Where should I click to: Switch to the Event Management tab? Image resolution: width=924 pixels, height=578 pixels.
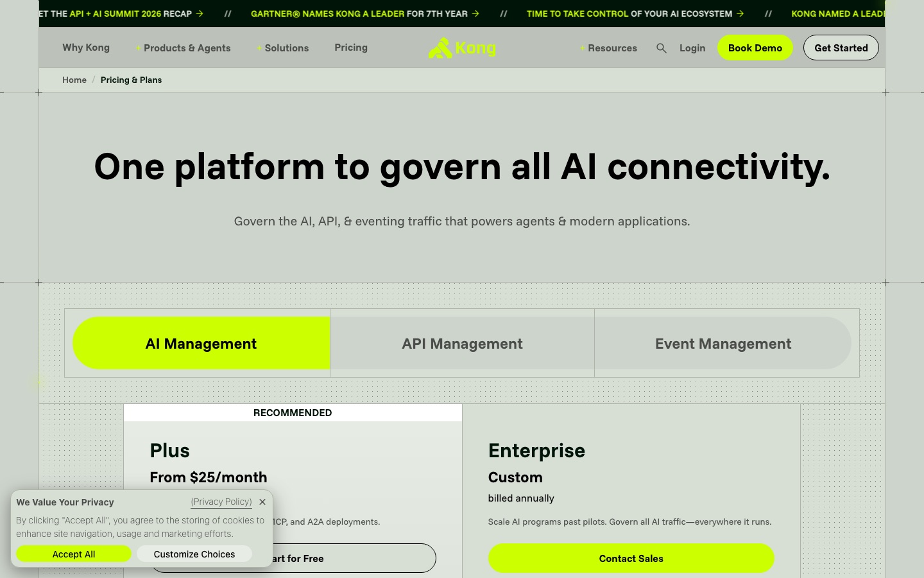723,343
